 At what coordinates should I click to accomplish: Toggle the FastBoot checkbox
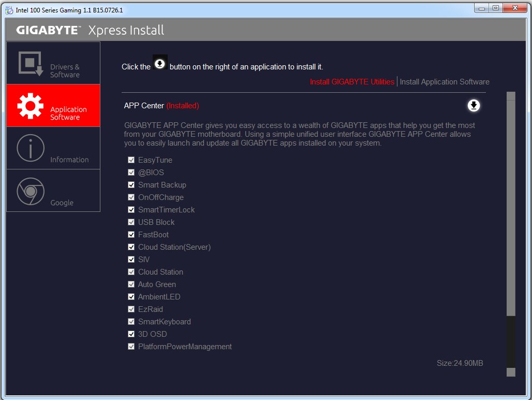pyautogui.click(x=131, y=235)
